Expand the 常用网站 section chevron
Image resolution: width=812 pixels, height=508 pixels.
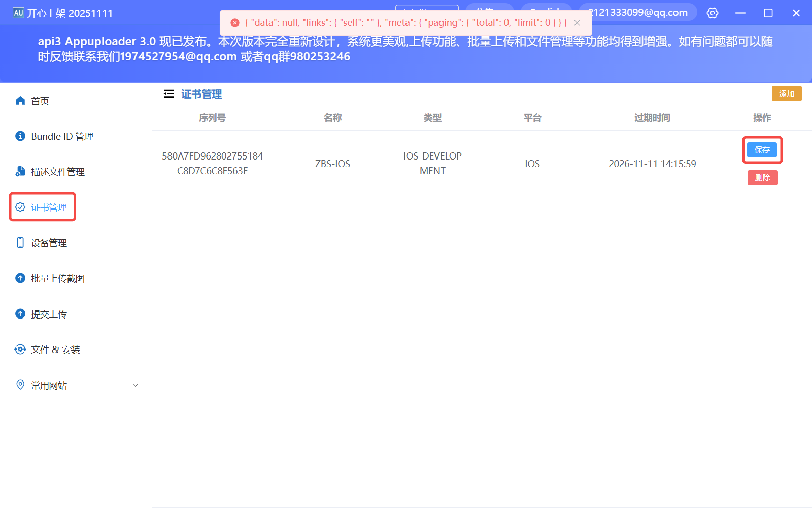point(134,385)
